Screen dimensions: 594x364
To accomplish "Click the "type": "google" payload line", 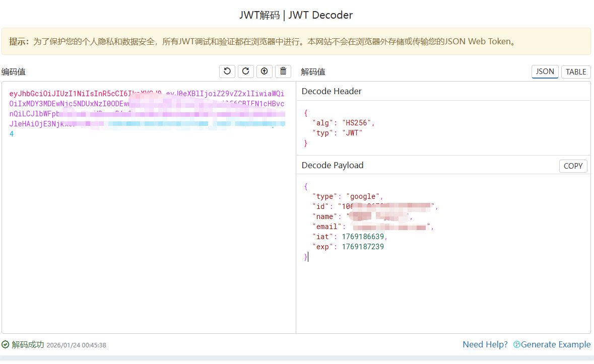I will pyautogui.click(x=348, y=196).
